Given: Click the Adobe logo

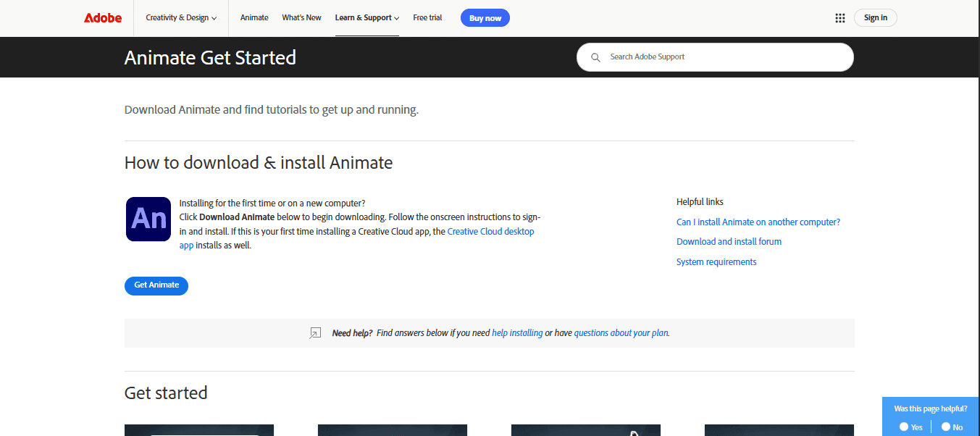Looking at the screenshot, I should [103, 18].
